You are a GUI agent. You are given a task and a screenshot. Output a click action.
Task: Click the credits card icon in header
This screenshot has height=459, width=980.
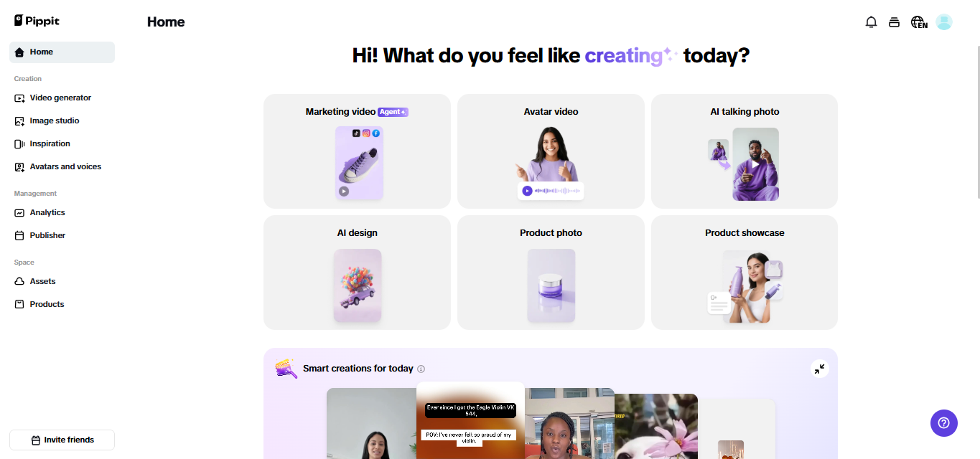pos(894,22)
